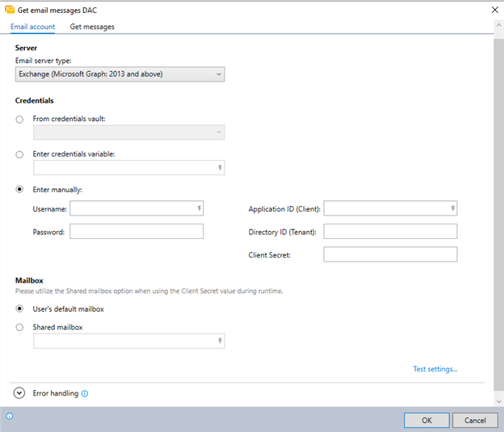Switch to the Get messages tab

click(x=92, y=27)
